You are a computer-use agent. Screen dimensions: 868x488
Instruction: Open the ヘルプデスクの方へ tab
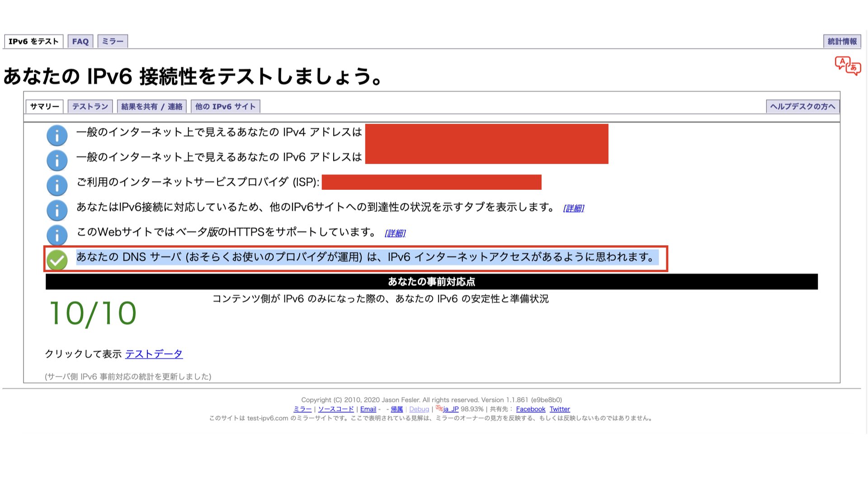click(x=802, y=106)
